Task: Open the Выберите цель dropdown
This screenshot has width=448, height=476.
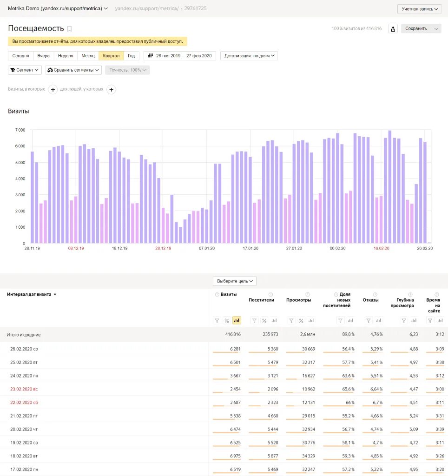Action: point(235,281)
